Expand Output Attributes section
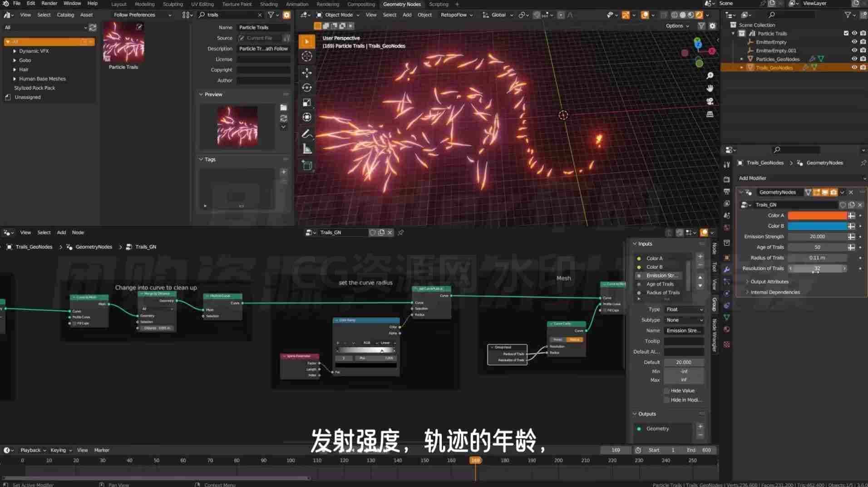 point(770,282)
